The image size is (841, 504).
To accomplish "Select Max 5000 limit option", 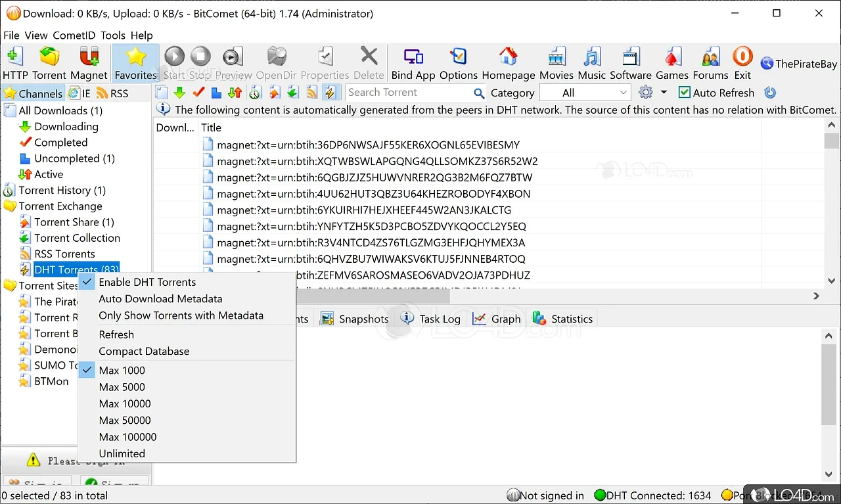I will pos(122,387).
